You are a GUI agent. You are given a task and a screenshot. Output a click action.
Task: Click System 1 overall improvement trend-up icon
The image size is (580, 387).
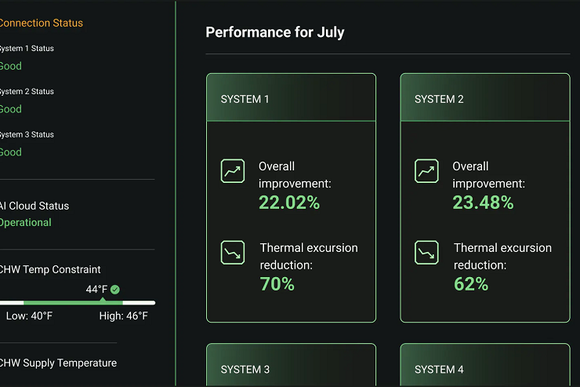click(x=233, y=171)
